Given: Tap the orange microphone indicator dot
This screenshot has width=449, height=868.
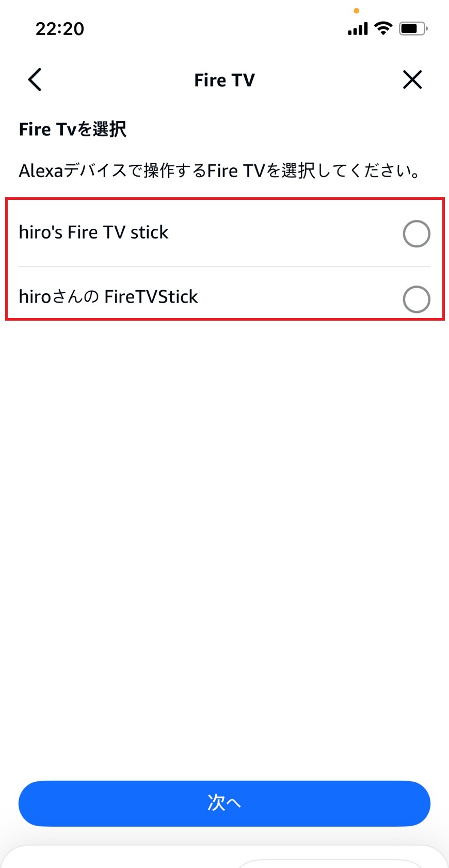Looking at the screenshot, I should tap(357, 10).
